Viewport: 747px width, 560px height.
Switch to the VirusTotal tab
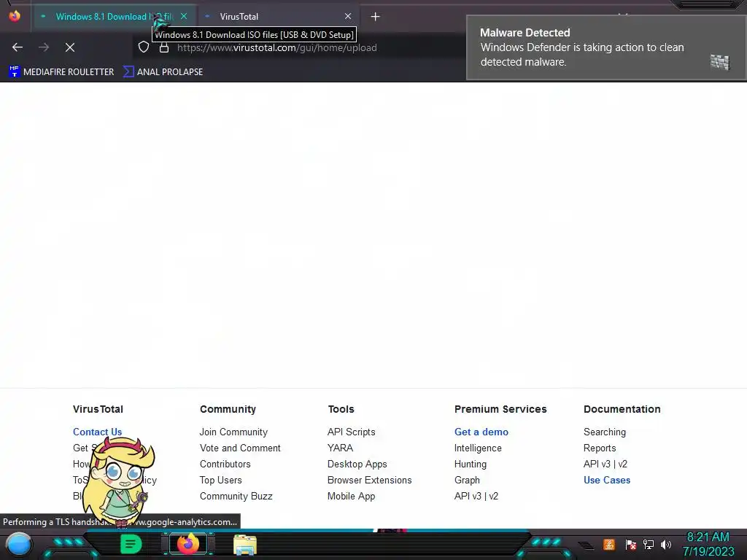279,17
